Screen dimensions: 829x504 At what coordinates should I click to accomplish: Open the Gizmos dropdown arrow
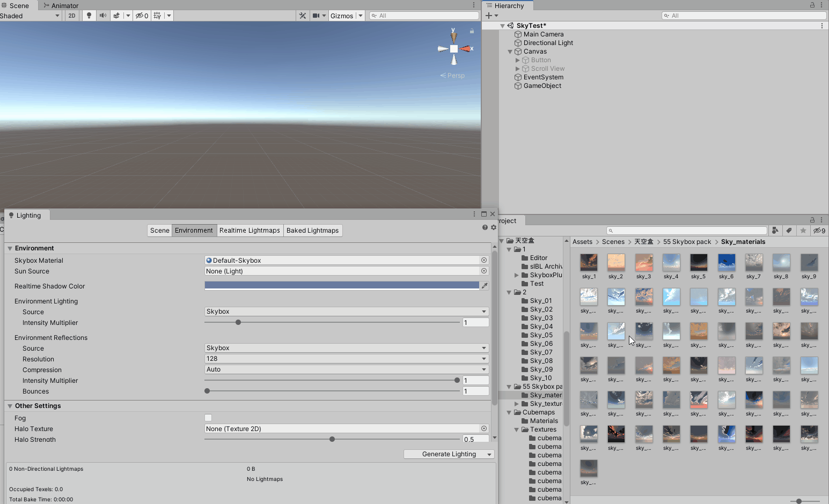click(361, 16)
